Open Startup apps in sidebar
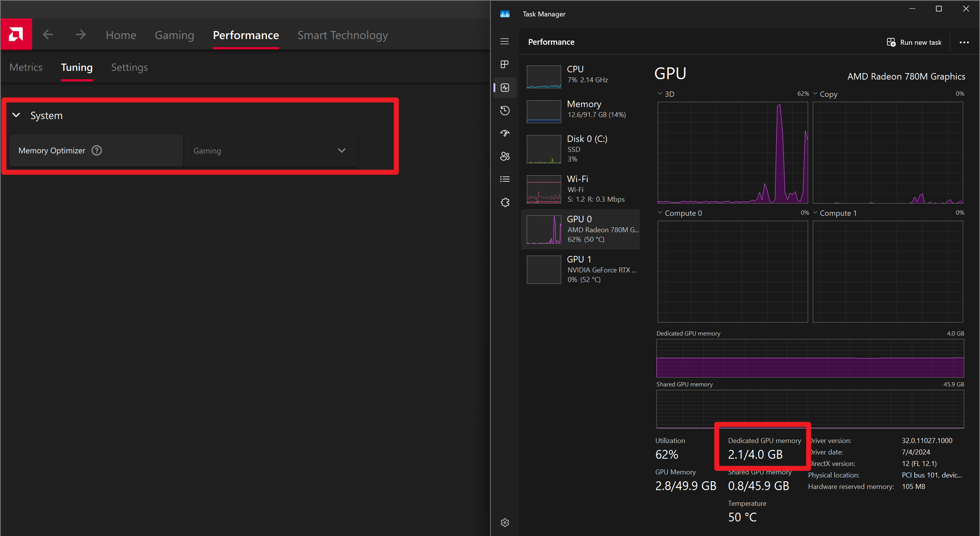The width and height of the screenshot is (980, 536). pos(505,133)
